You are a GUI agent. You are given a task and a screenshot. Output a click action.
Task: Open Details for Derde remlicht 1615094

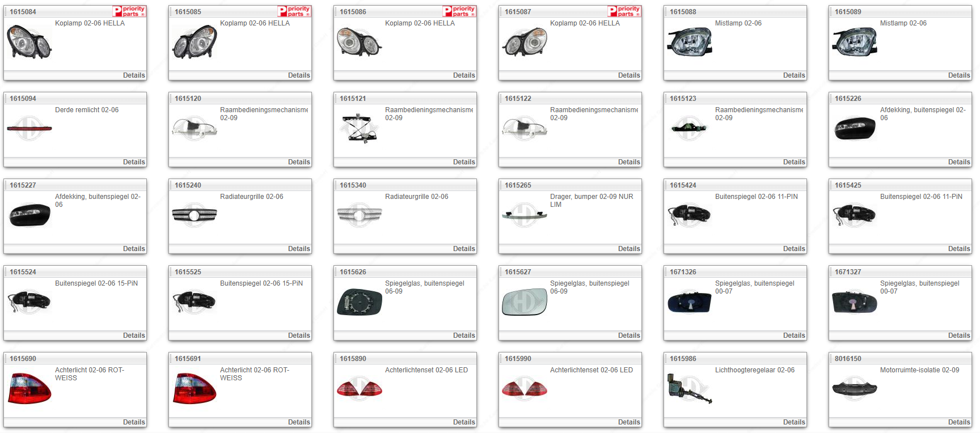tap(134, 162)
